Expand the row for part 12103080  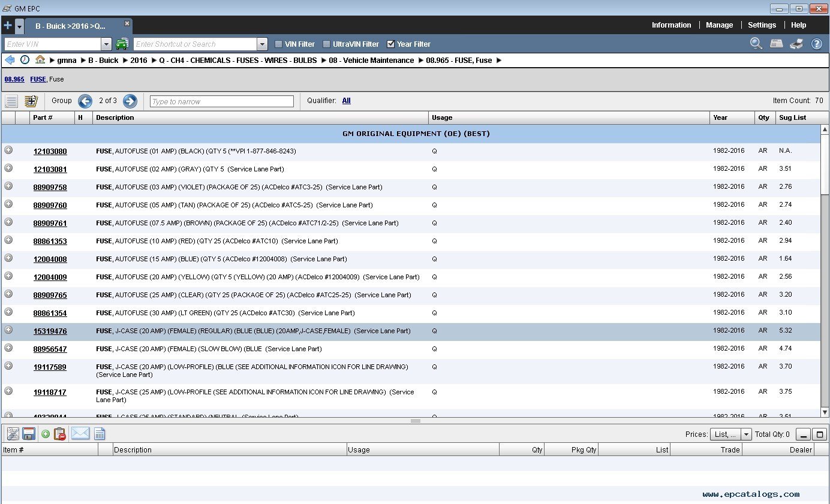pyautogui.click(x=8, y=150)
